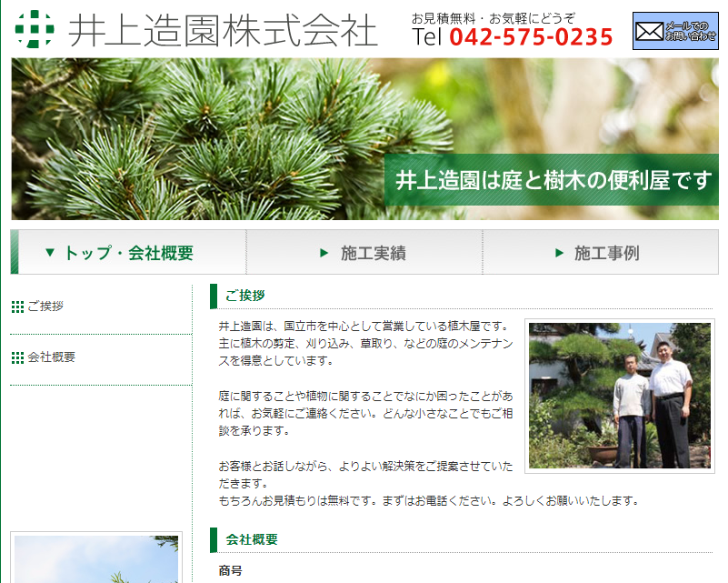728x583 pixels.
Task: Click the お見積無料・お気軽にどうぞ text
Action: coord(494,18)
